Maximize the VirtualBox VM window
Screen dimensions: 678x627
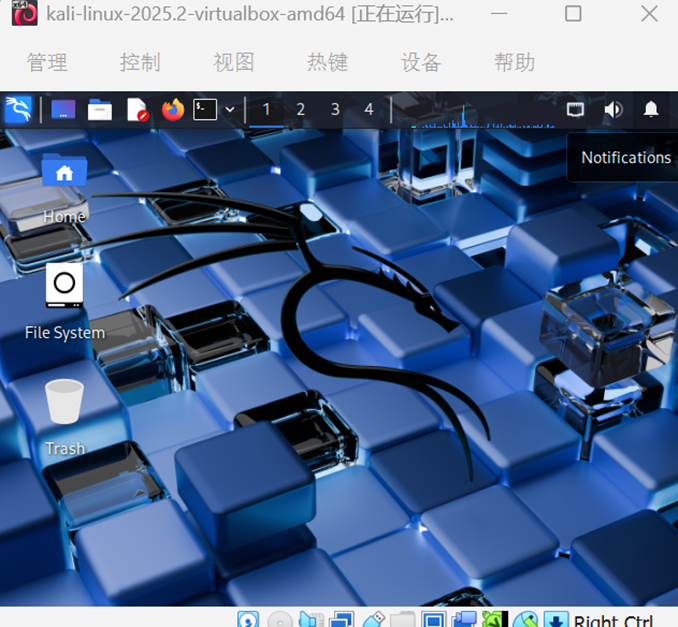click(x=573, y=14)
